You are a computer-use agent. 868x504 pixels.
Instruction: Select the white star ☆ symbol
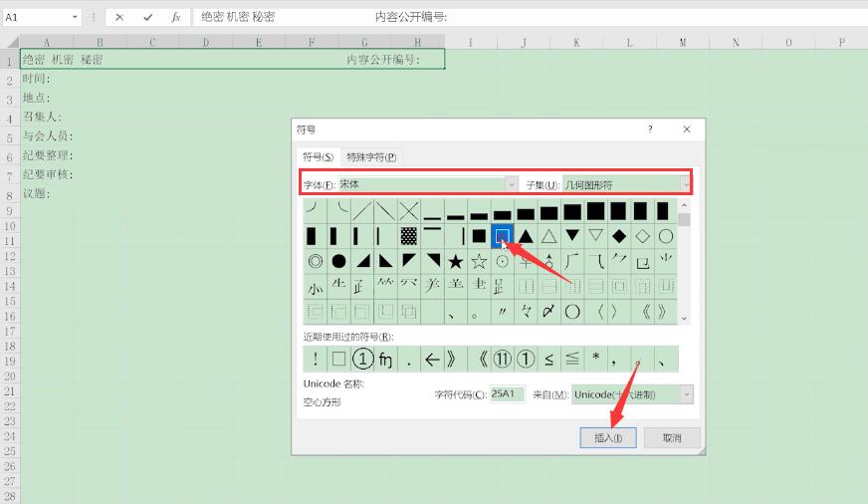pos(479,261)
